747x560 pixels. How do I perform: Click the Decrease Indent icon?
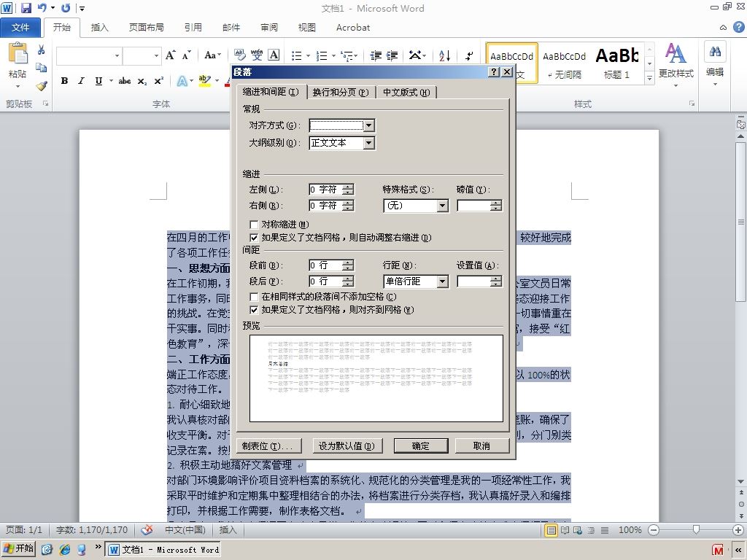[x=376, y=55]
